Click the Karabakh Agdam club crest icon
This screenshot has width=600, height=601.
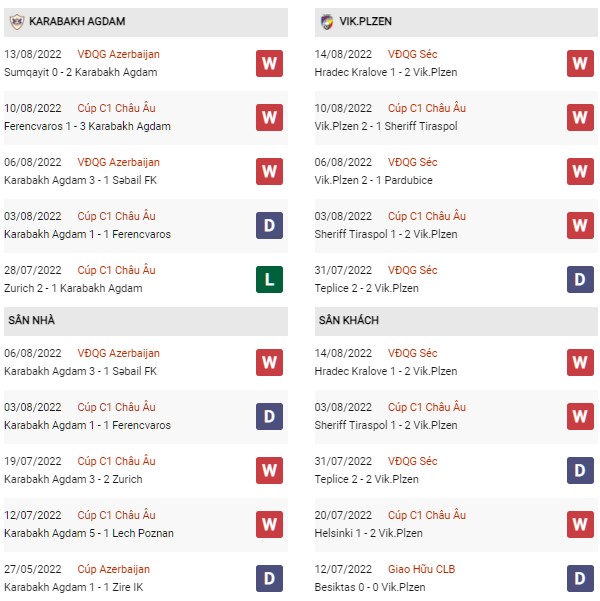coord(17,22)
